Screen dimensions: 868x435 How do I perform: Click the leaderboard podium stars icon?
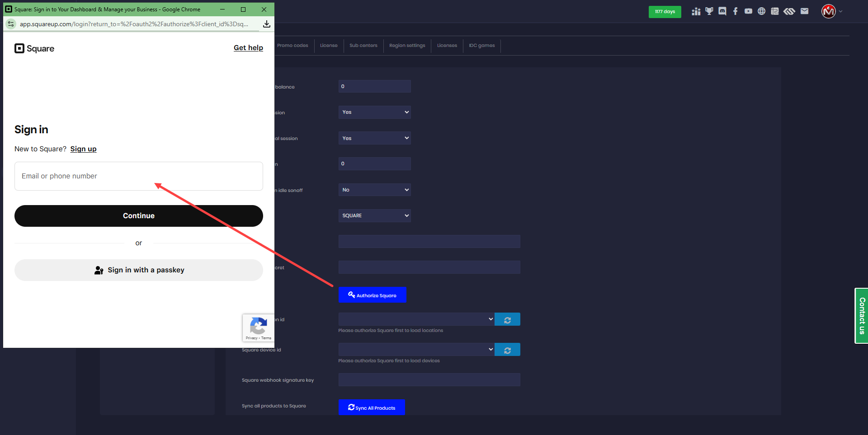[696, 11]
